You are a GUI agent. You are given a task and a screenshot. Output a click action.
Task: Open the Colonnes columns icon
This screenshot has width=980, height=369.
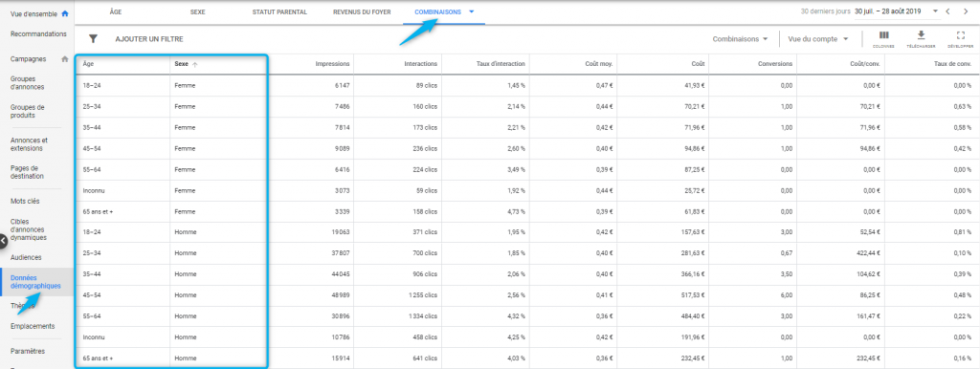[x=883, y=38]
